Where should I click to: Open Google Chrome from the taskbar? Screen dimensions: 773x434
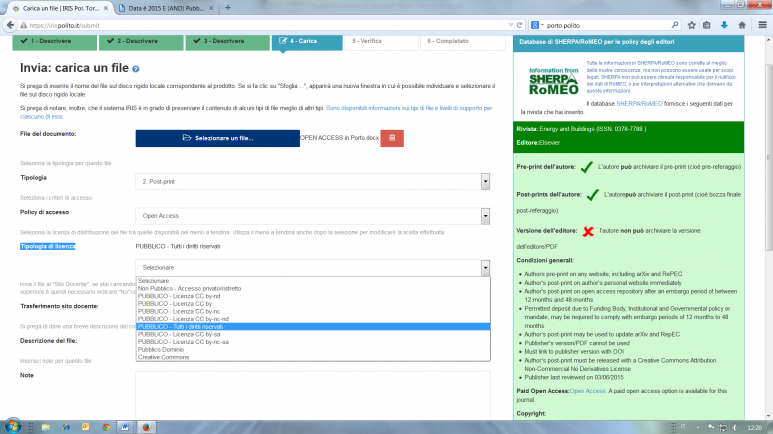(106, 427)
